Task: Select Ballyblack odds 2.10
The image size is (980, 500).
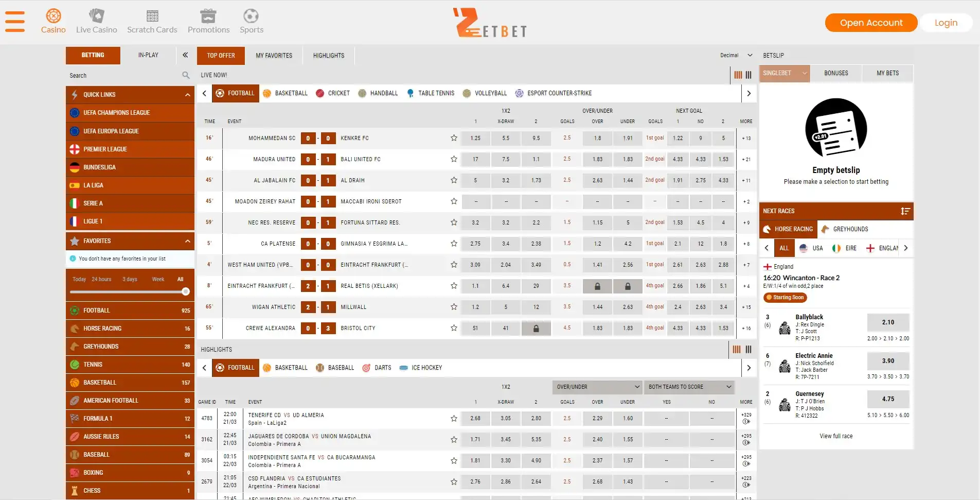Action: point(888,322)
